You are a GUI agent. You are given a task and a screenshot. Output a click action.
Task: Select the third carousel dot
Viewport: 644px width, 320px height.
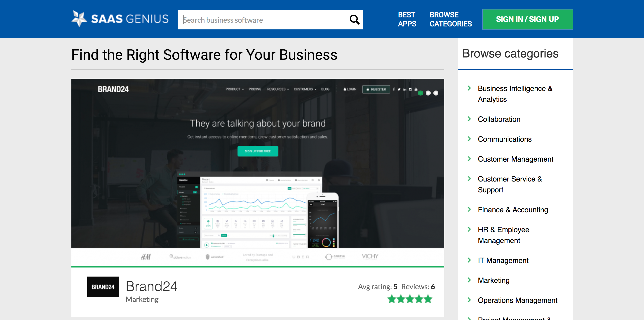pos(436,93)
